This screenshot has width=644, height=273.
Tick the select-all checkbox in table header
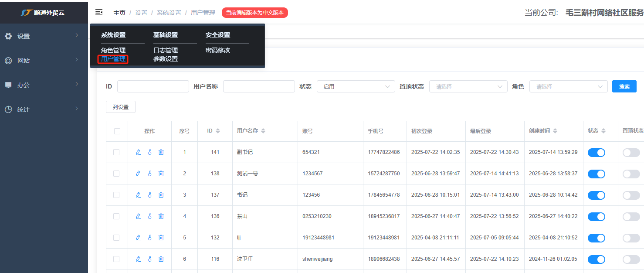pos(117,131)
